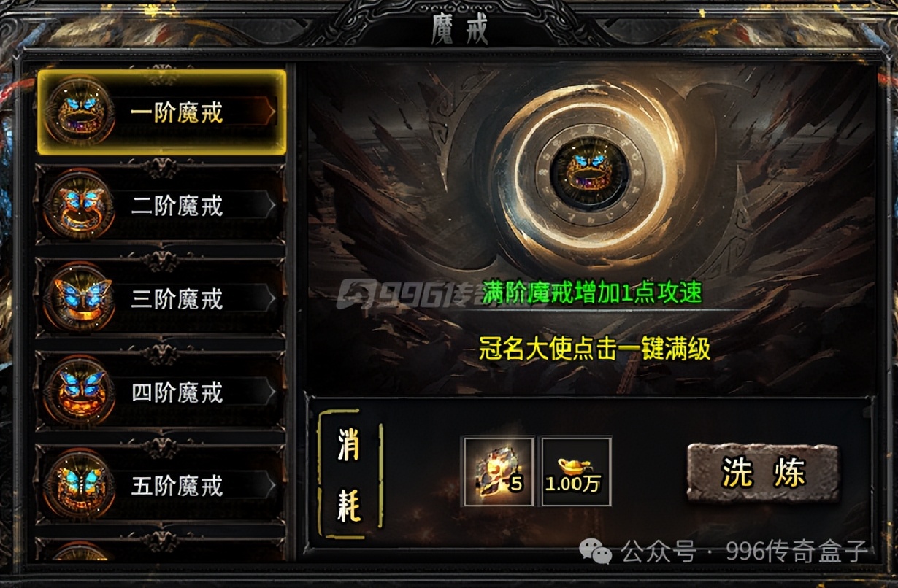Image resolution: width=898 pixels, height=588 pixels.
Task: Click the partially visible sixth ring entry
Action: (160, 550)
